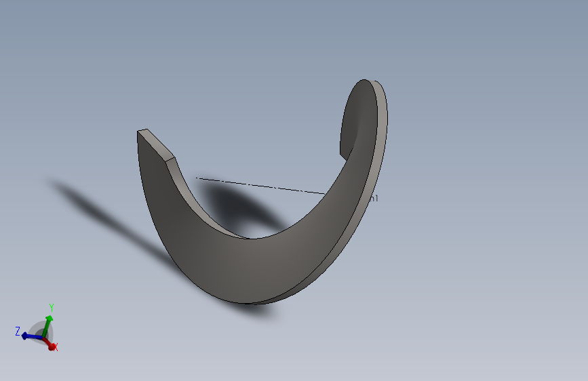
Task: Select the flat rectangular end face at the part's upper-left tip
Action: click(156, 144)
